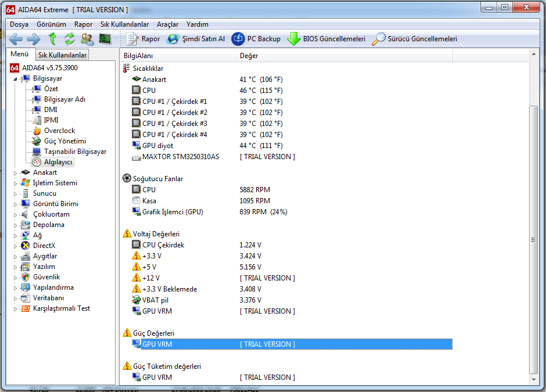
Task: Click BIOS Güncellemeleri with the green arrow
Action: pyautogui.click(x=326, y=39)
